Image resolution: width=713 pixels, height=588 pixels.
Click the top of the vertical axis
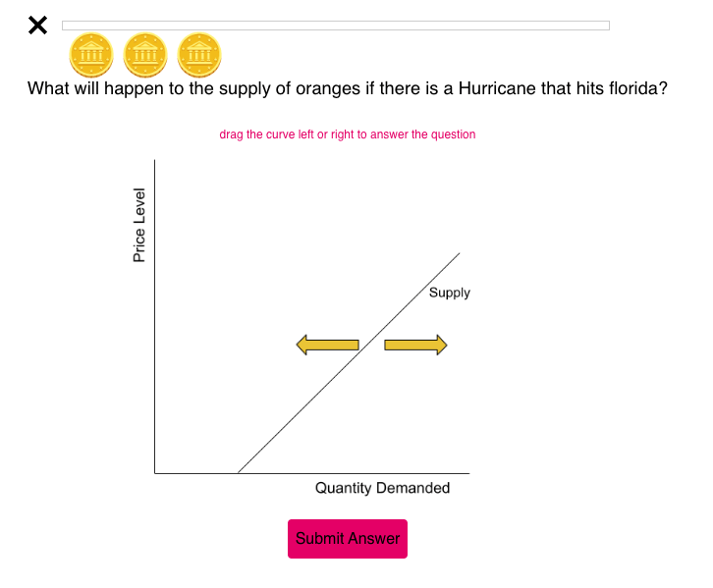tap(155, 161)
